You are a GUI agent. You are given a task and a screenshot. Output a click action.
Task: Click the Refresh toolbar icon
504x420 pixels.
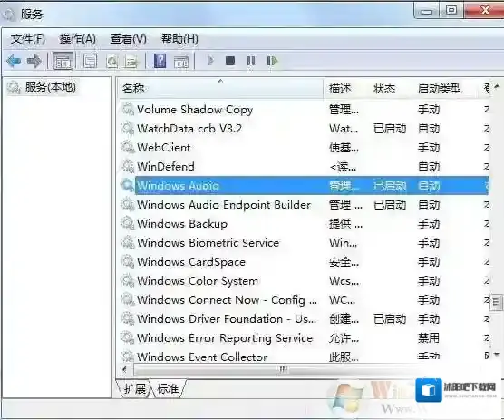[111, 62]
